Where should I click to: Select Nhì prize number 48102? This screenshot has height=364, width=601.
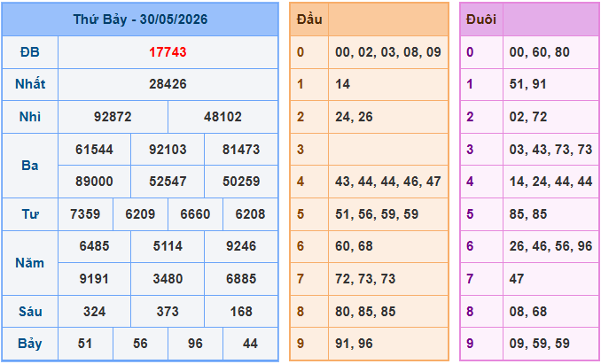[222, 117]
